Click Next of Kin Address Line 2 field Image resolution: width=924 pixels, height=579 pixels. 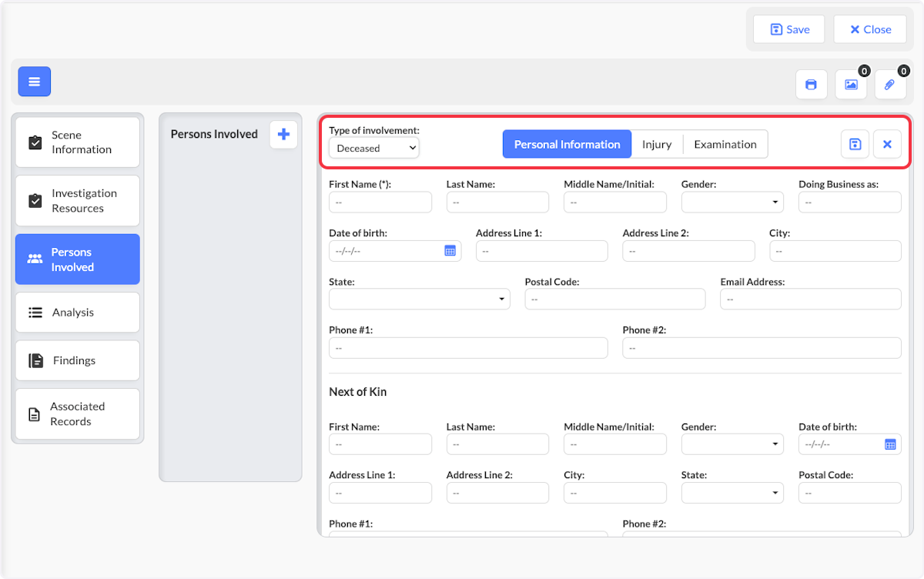[497, 493]
